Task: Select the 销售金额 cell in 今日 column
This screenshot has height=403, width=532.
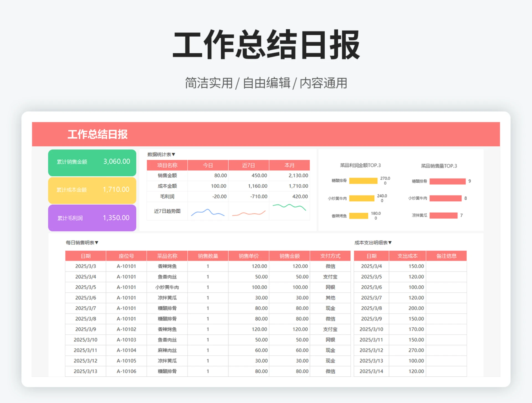Action: [x=208, y=175]
